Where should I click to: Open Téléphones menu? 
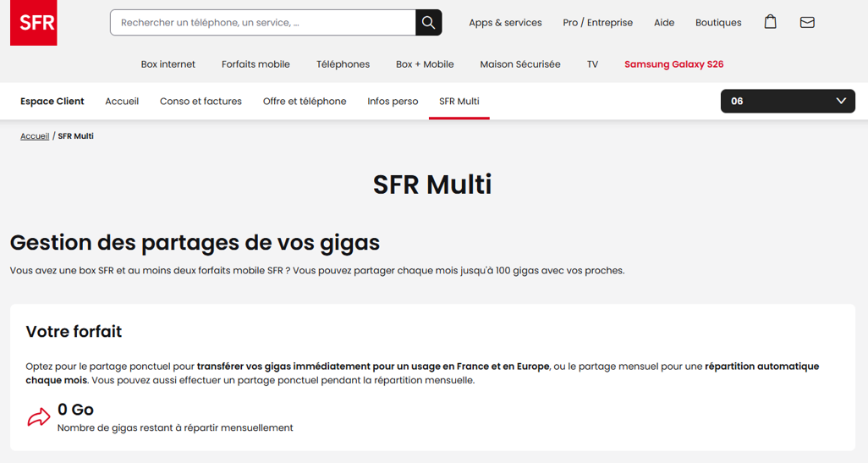tap(343, 64)
